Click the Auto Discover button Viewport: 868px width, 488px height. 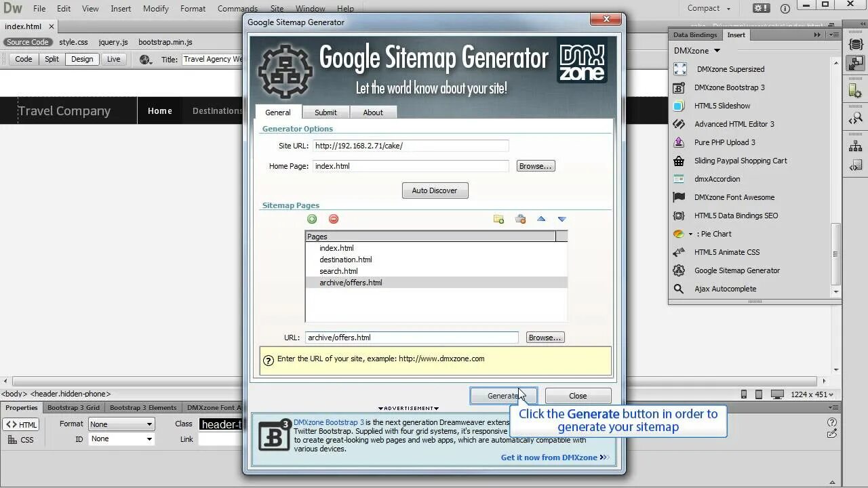pos(435,190)
